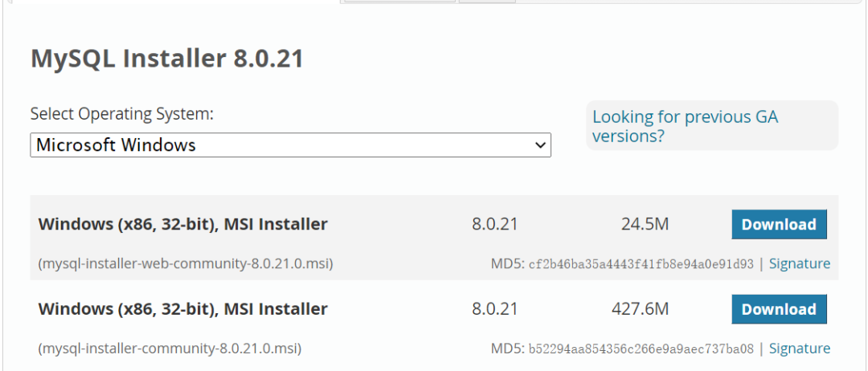Screen dimensions: 868x371
Task: Click the 'MD5:' label in the web-community row
Action: pyautogui.click(x=507, y=264)
